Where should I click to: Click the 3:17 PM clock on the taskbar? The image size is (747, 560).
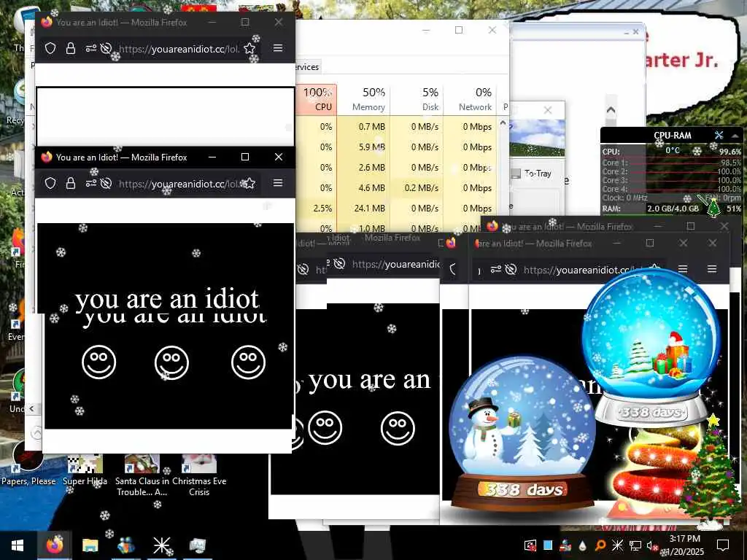(685, 539)
